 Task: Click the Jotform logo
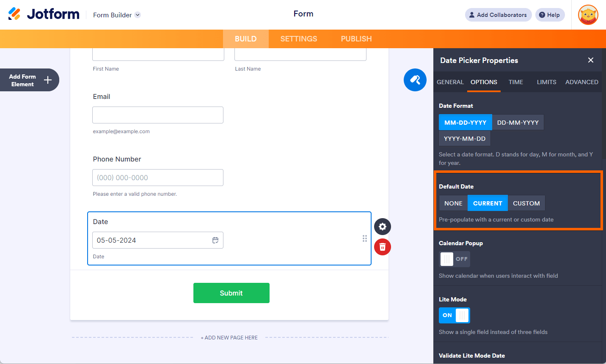(44, 14)
